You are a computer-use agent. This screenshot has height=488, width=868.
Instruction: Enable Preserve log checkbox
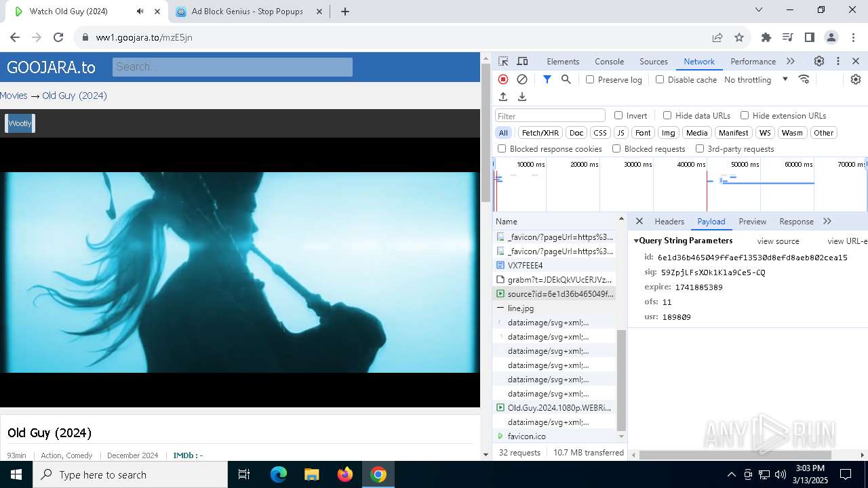[x=590, y=79]
